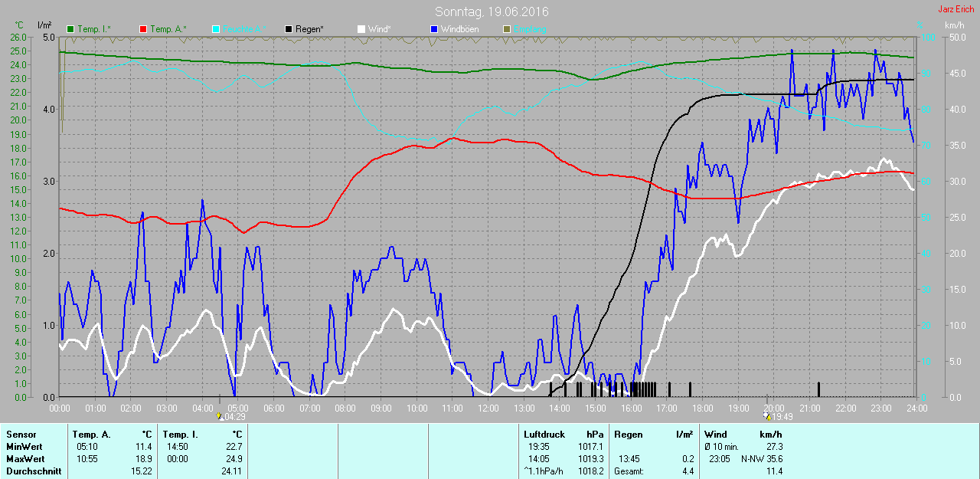
Task: Click the pressure value 1018.2
Action: click(591, 471)
